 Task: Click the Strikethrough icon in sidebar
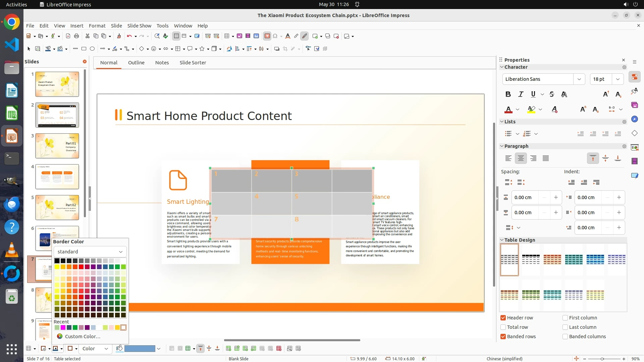(552, 95)
